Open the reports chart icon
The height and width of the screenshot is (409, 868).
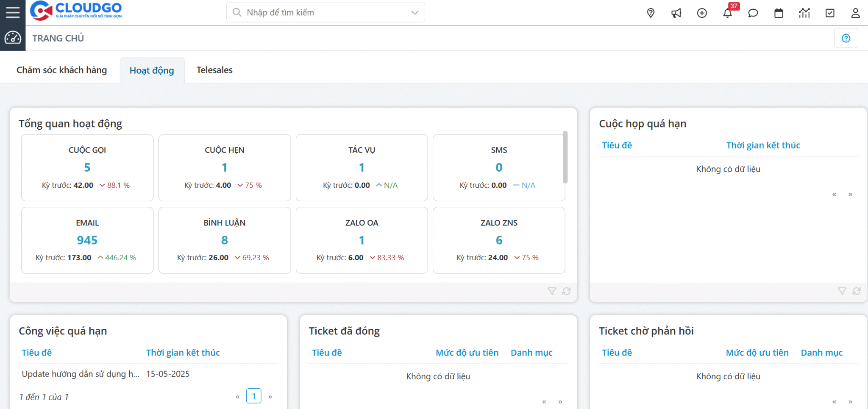[x=804, y=13]
